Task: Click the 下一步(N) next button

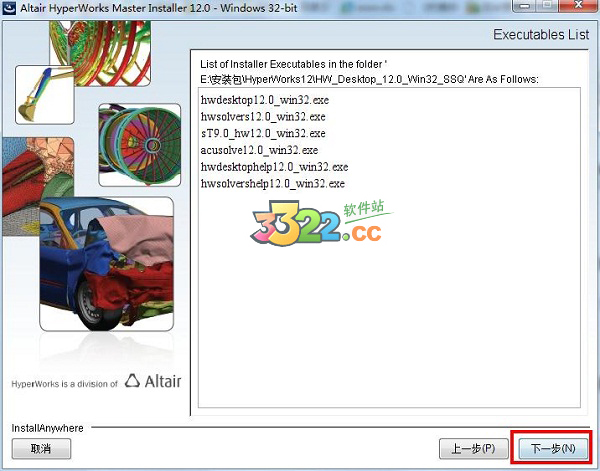Action: click(553, 448)
